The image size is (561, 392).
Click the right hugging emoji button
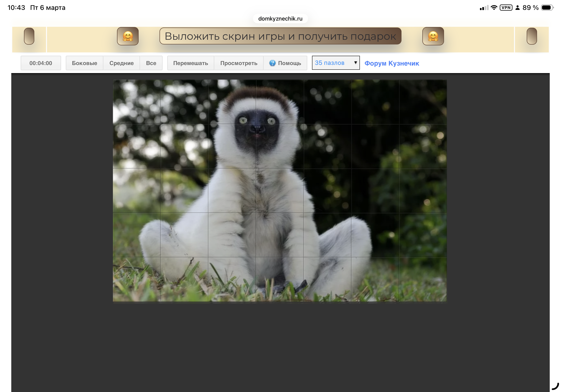tap(433, 36)
